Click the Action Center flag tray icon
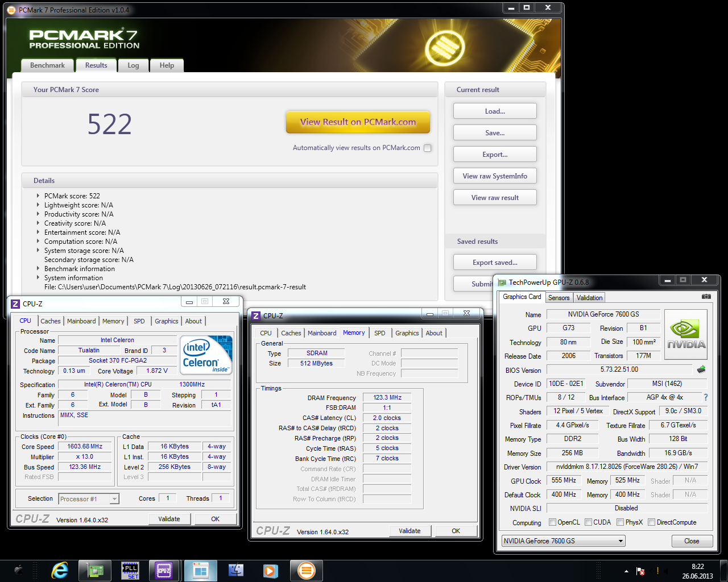The image size is (728, 582). (640, 571)
